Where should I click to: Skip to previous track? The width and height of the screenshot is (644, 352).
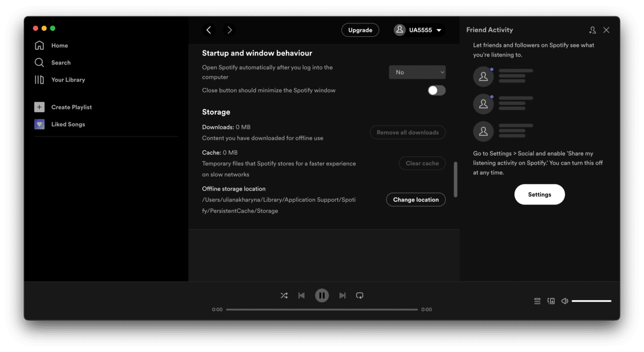click(x=301, y=295)
